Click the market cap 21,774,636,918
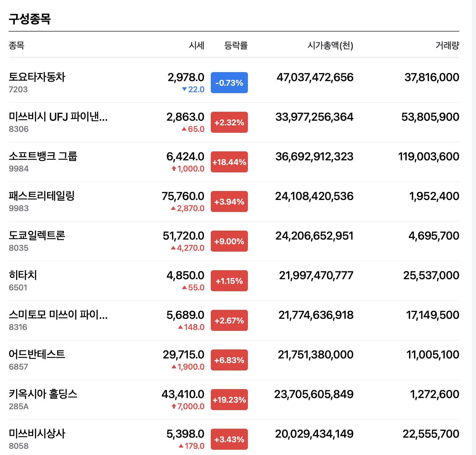 pyautogui.click(x=316, y=315)
